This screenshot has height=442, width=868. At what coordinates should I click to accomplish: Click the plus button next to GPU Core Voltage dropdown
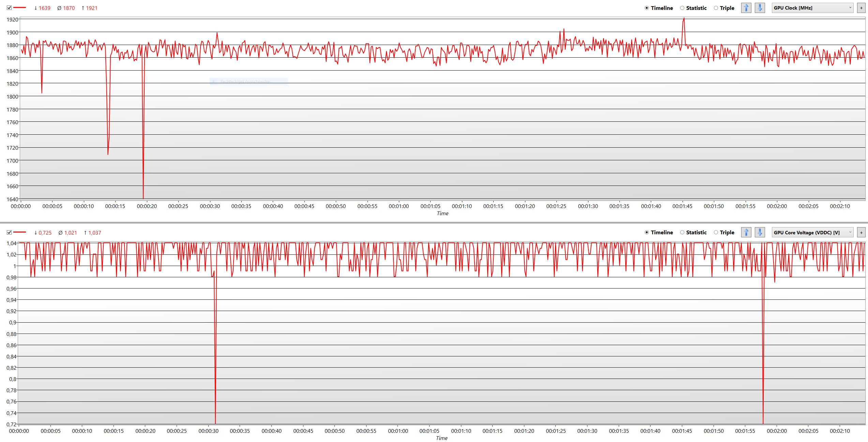coord(861,233)
